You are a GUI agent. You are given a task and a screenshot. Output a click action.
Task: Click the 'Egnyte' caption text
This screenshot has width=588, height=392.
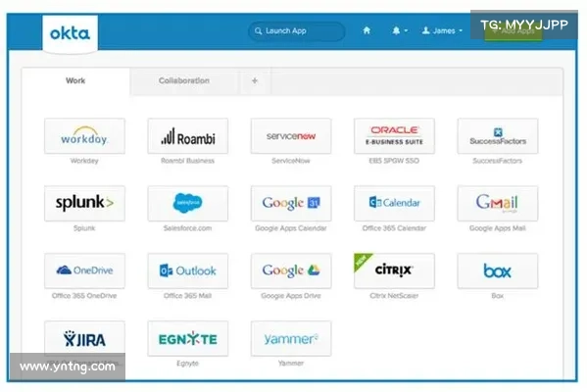187,364
